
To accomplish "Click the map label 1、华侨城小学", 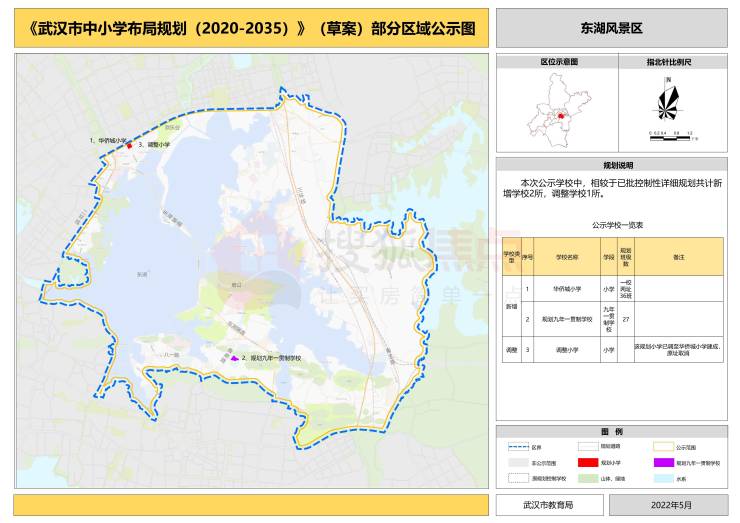I will [108, 140].
